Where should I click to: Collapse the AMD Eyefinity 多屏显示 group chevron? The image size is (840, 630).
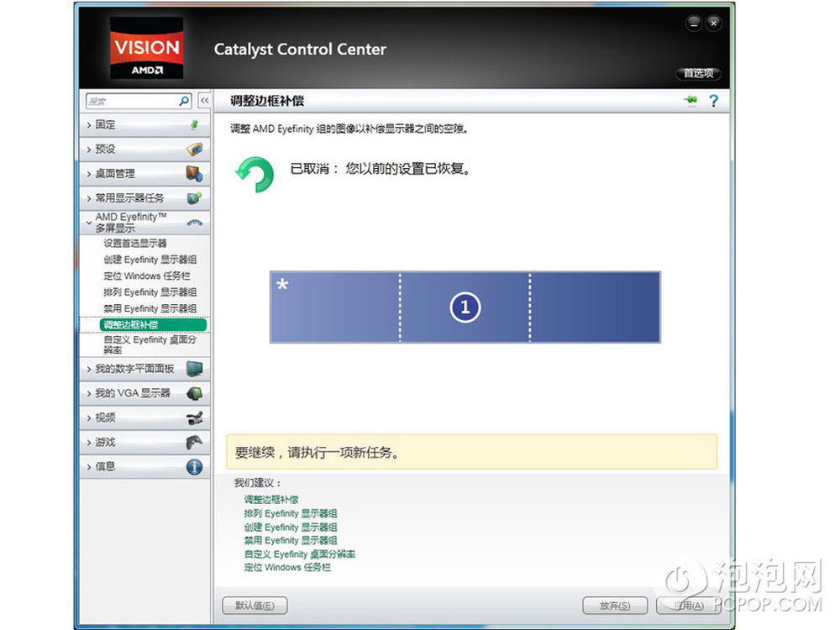(x=89, y=223)
